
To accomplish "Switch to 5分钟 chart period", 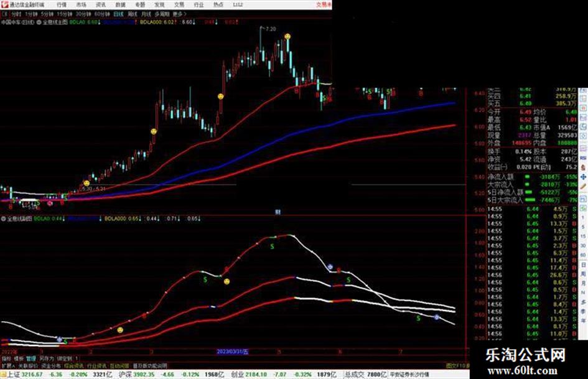I will 47,14.
